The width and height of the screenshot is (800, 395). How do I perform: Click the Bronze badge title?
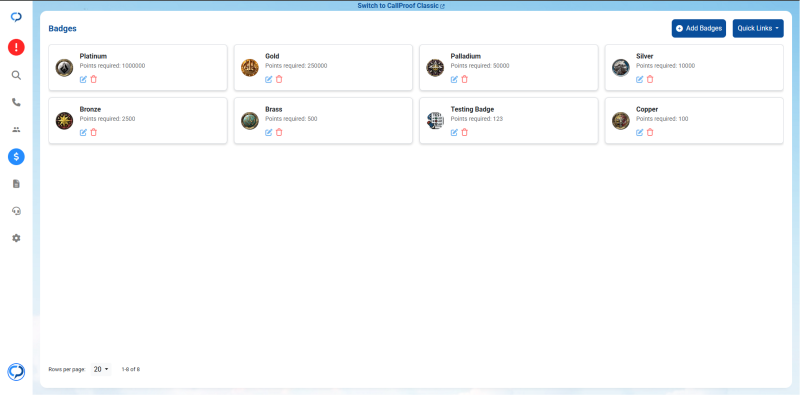click(x=90, y=109)
